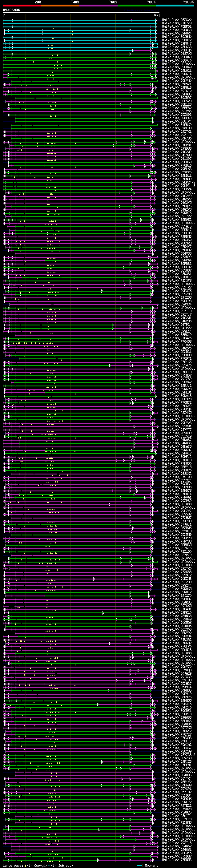Select the UniRef100_B9N0L8 label
The image size is (197, 868).
click(x=177, y=396)
